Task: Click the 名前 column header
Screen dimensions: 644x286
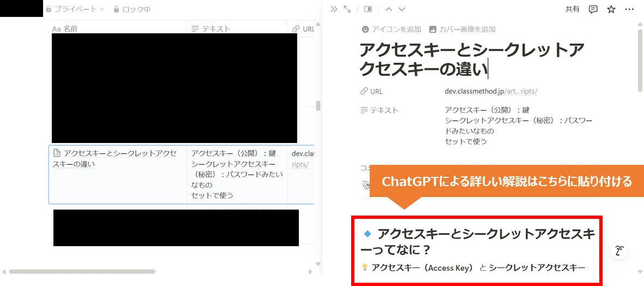Action: point(65,29)
